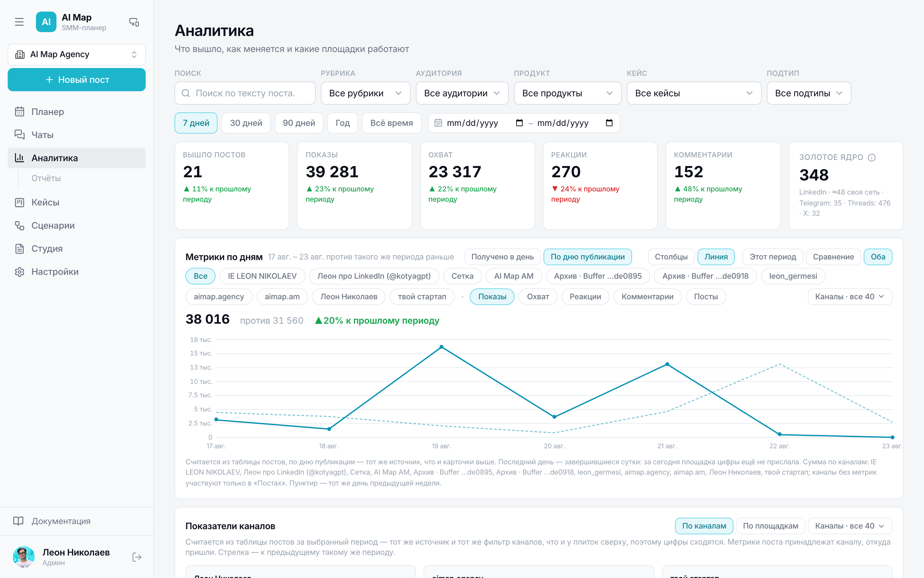
Task: Switch chart type to Столбцы
Action: tap(671, 257)
